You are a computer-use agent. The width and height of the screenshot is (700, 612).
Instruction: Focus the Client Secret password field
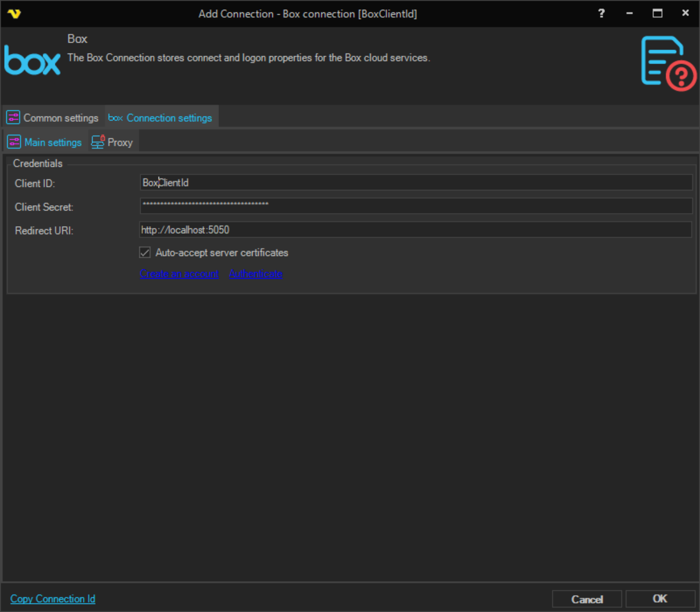click(415, 205)
